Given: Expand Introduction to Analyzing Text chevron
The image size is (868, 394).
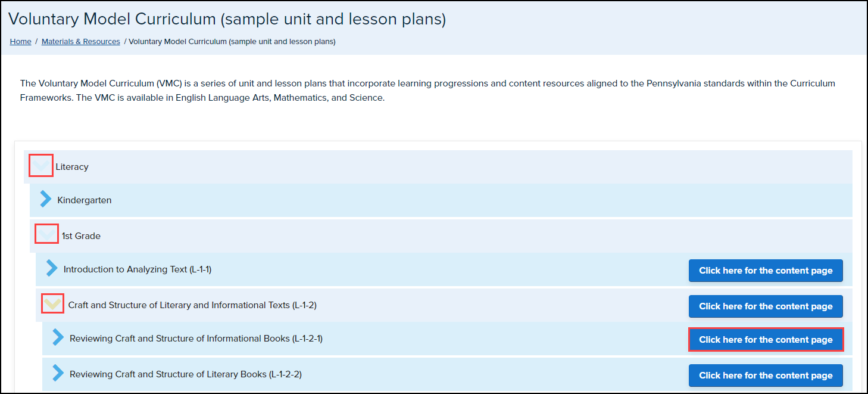Looking at the screenshot, I should point(52,269).
